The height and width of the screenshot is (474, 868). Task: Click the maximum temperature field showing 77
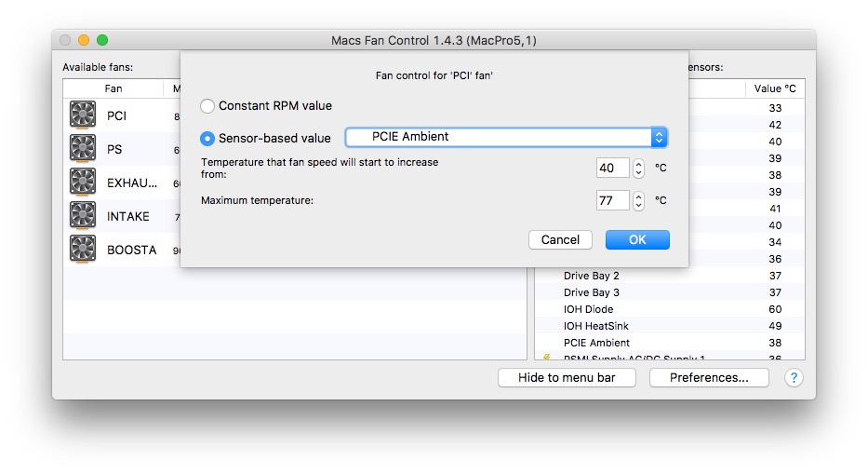coord(613,200)
